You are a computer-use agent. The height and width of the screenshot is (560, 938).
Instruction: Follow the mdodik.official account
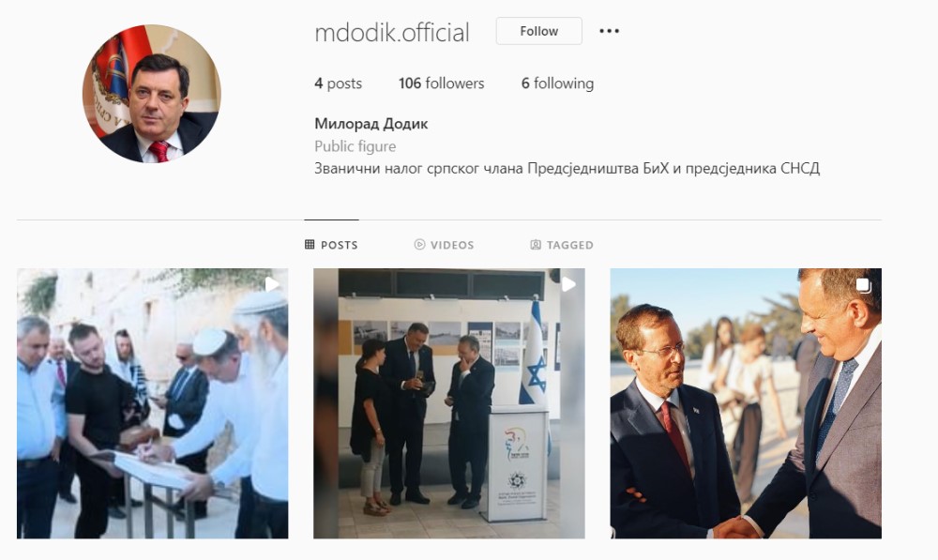[539, 31]
